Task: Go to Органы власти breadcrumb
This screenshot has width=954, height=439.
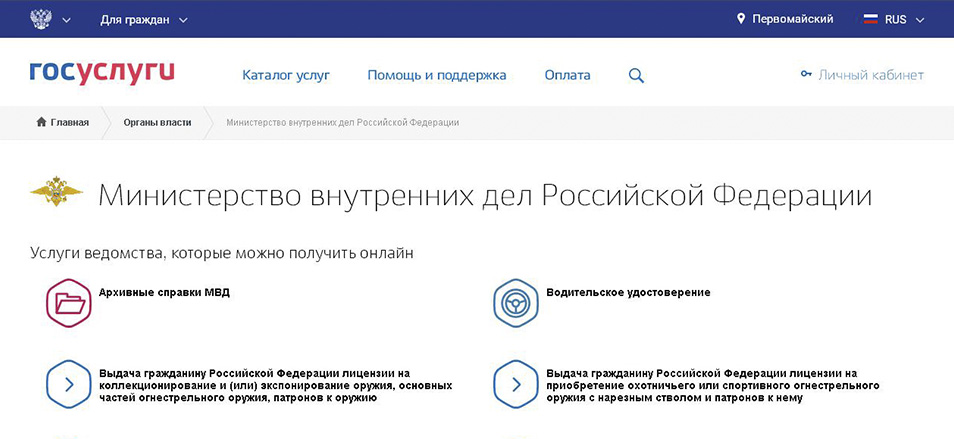Action: (158, 122)
